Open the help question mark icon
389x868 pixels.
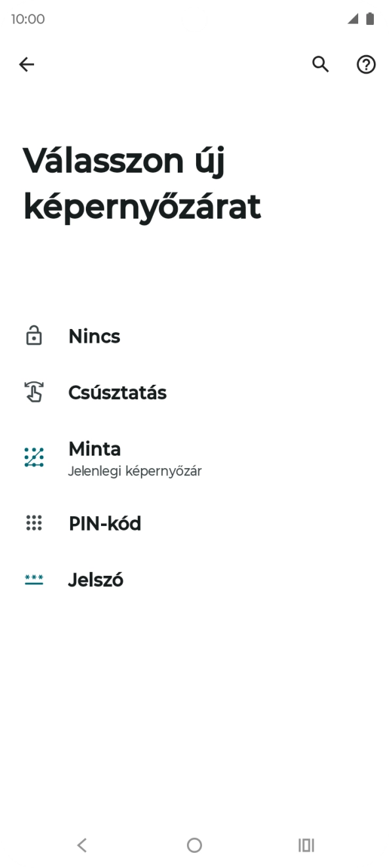(x=365, y=64)
